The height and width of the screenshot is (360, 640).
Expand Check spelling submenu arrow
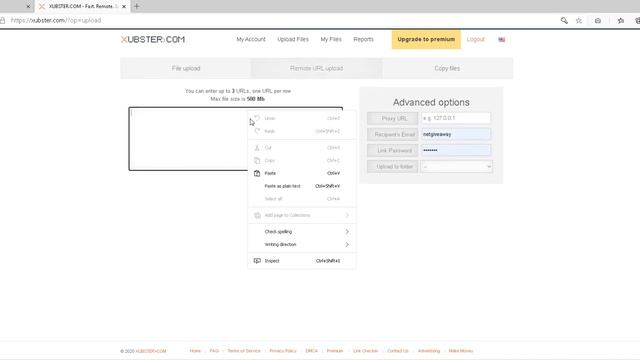347,231
